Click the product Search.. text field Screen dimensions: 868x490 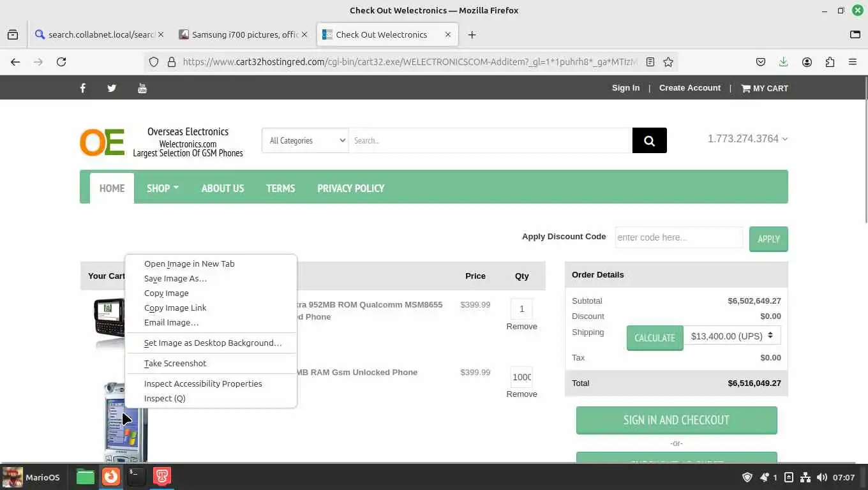tap(490, 140)
